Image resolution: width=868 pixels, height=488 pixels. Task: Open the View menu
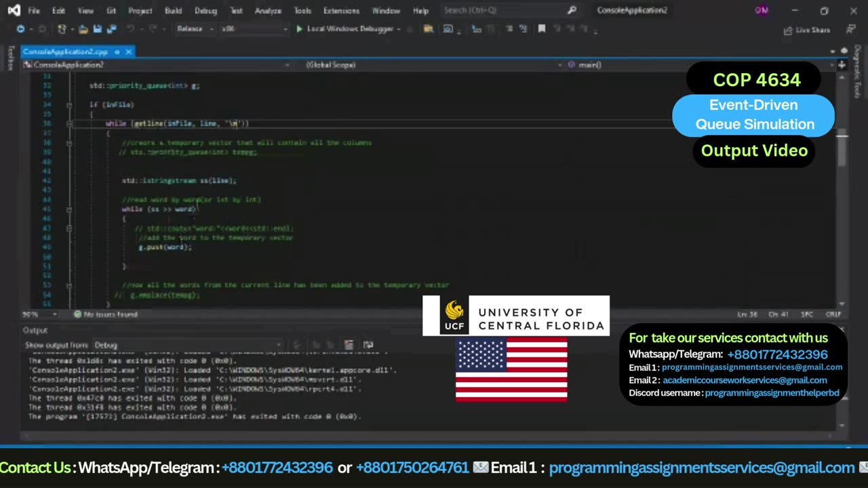tap(85, 11)
